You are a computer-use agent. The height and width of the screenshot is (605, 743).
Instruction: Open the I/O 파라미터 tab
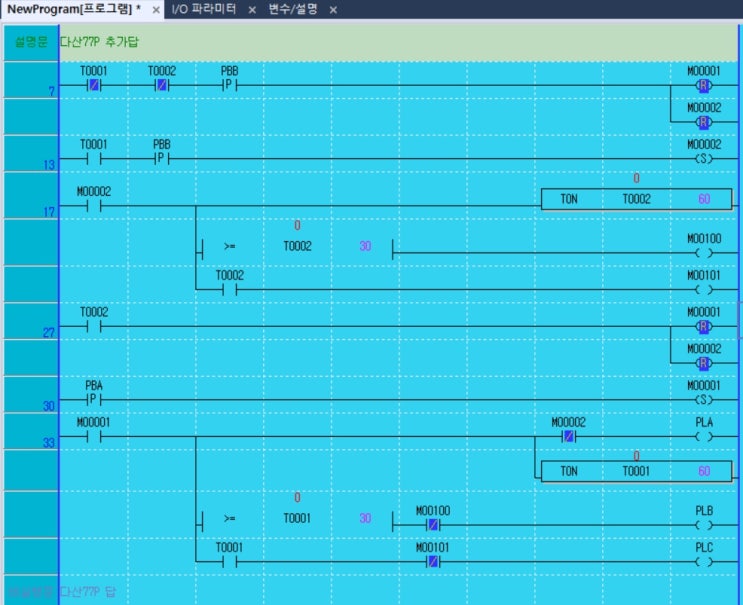point(204,9)
